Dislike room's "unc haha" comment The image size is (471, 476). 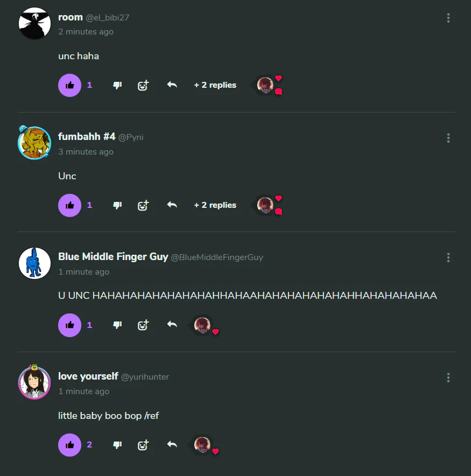(117, 85)
